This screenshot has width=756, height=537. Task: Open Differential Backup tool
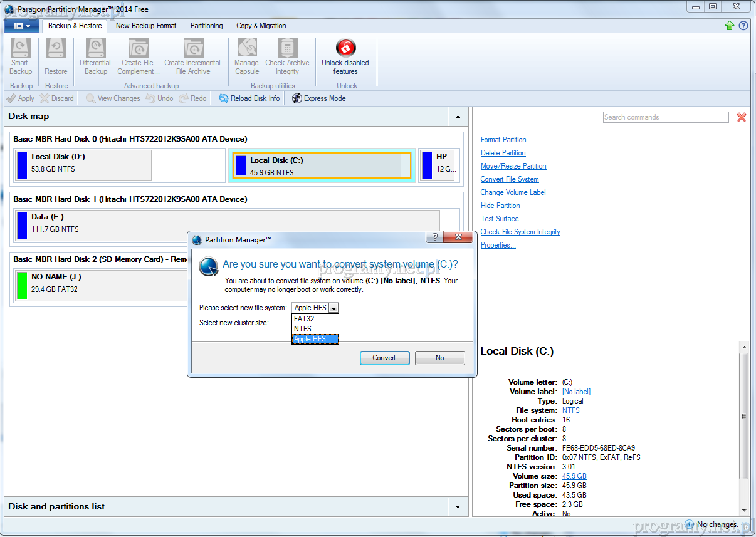tap(95, 48)
